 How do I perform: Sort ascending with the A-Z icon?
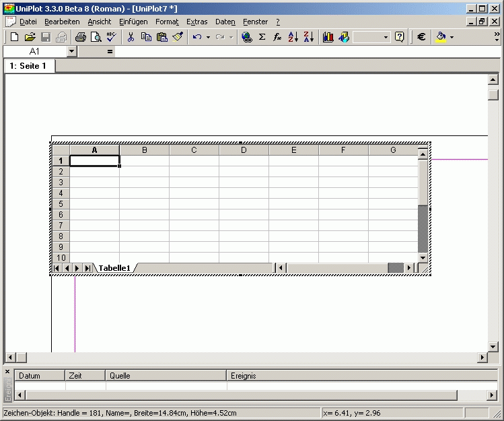pos(293,37)
